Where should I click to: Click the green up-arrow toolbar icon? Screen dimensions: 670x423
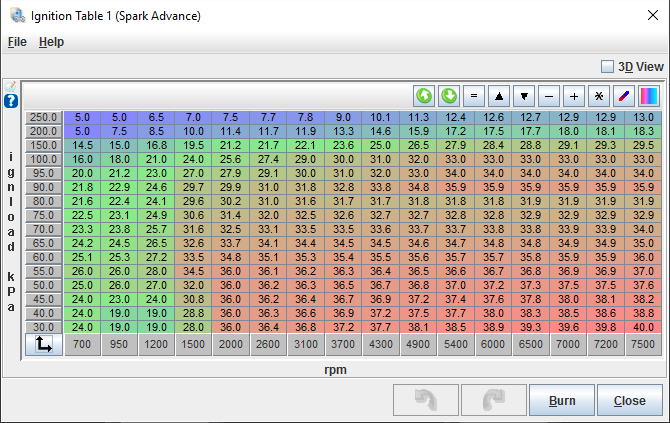click(424, 96)
